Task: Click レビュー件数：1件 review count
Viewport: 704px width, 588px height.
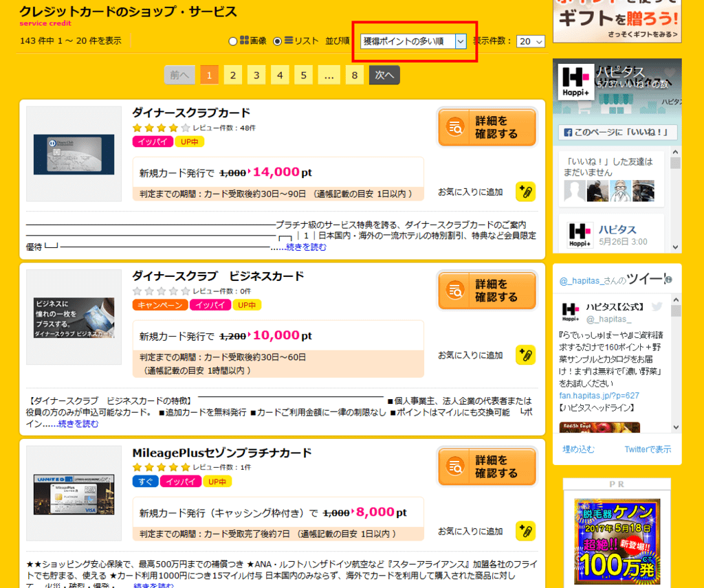Action: coord(222,467)
